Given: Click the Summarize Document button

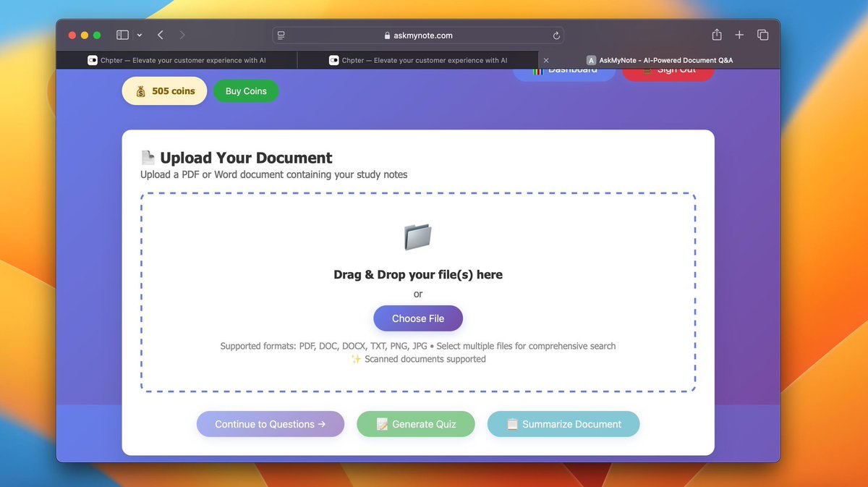Looking at the screenshot, I should 563,424.
